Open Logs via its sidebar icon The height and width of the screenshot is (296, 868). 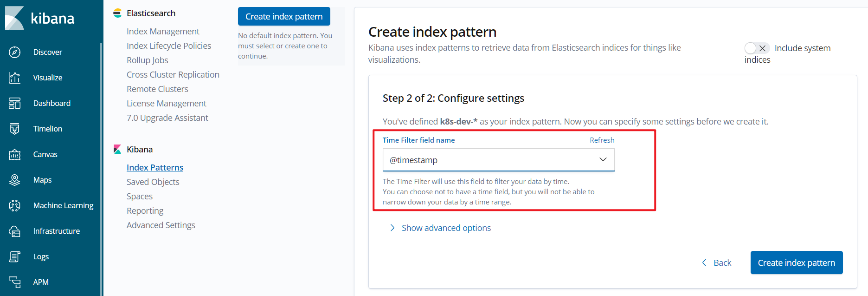[x=15, y=257]
